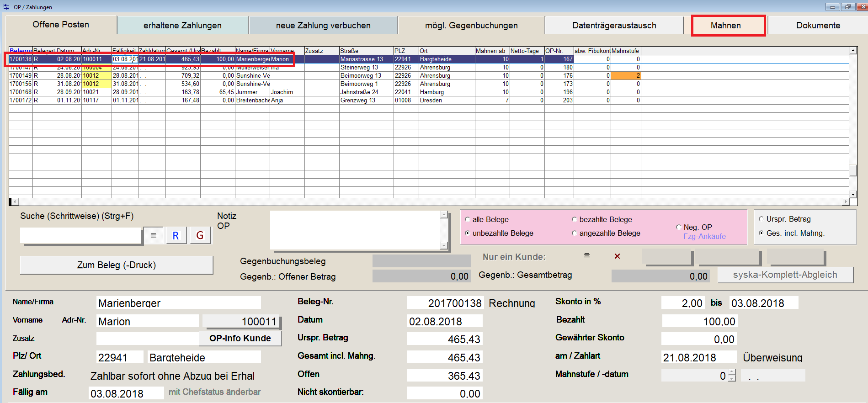Open customer list icon next to Nur ein Kunde
This screenshot has height=403, width=868.
(586, 256)
